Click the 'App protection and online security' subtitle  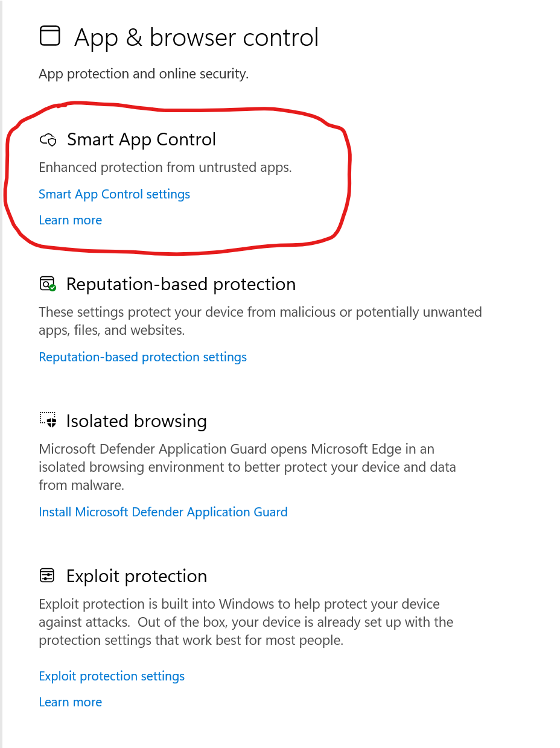click(144, 74)
